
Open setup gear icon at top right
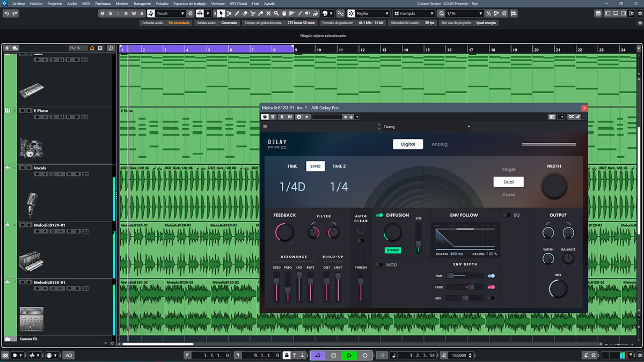640,14
